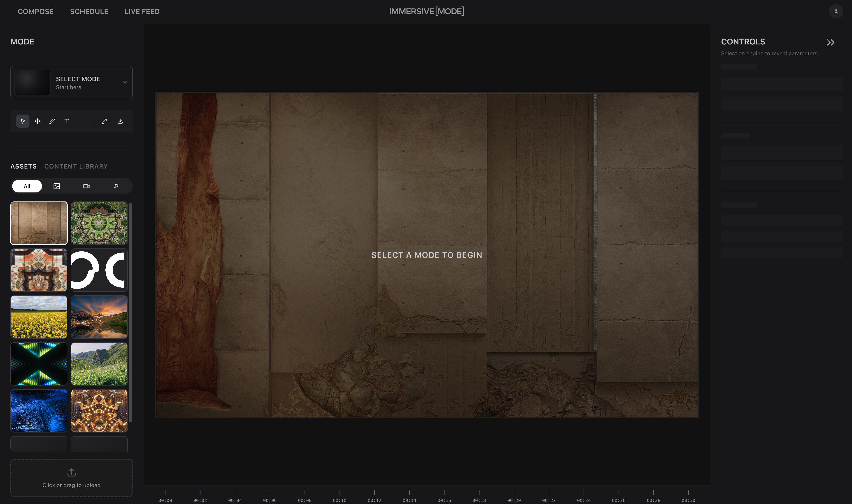
Task: Click the 00:10 mark on the timeline
Action: tap(340, 496)
